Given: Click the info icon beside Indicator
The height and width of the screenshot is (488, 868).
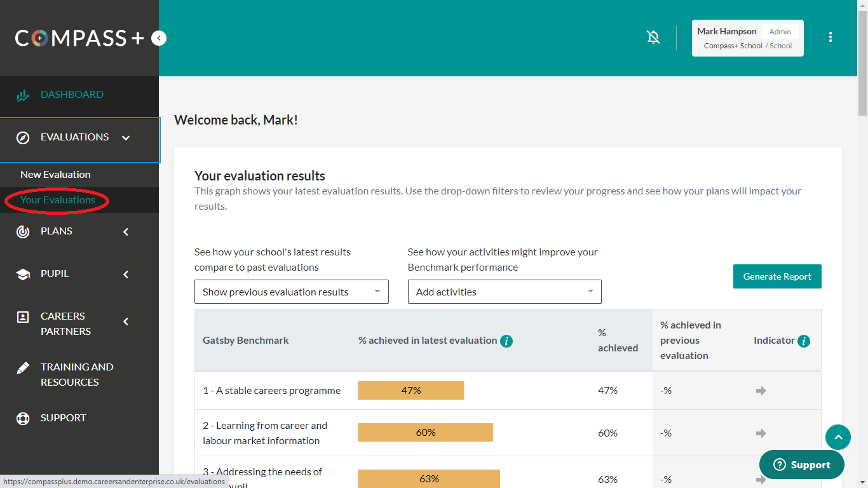Looking at the screenshot, I should click(804, 341).
